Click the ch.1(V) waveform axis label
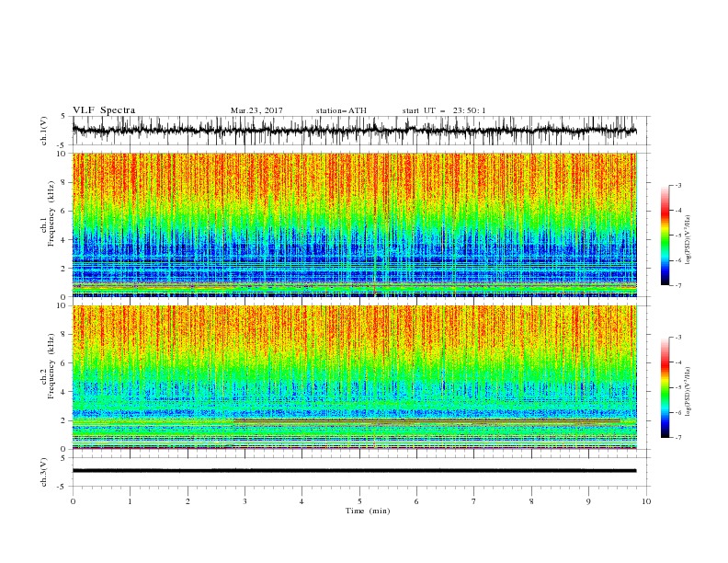Image resolution: width=728 pixels, height=563 pixels. 44,131
